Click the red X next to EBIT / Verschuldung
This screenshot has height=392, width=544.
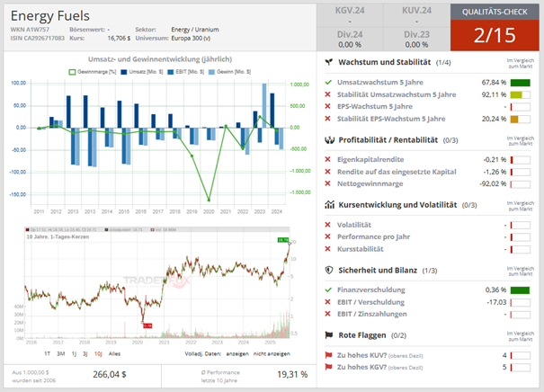327,302
